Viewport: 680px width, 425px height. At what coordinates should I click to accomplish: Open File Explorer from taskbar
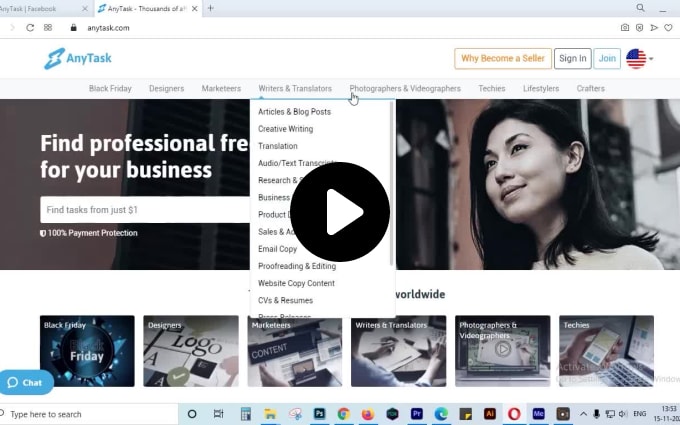tap(270, 414)
